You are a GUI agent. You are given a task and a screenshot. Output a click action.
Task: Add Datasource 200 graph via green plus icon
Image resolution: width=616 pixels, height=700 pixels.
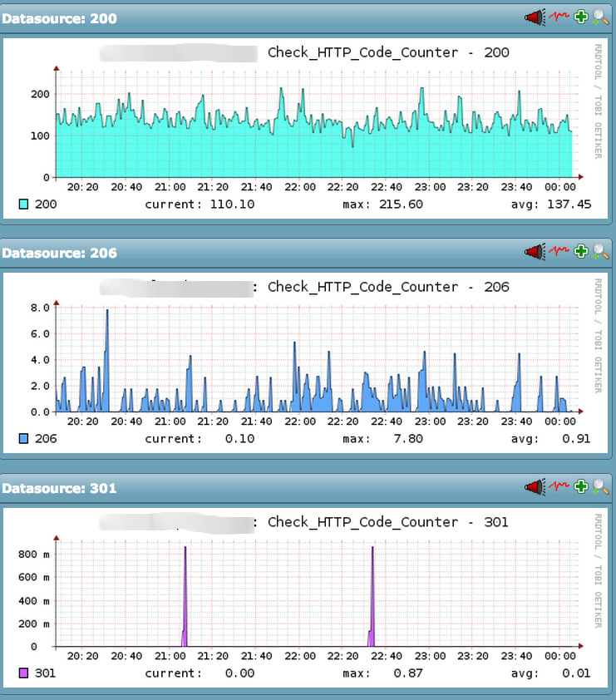(581, 17)
